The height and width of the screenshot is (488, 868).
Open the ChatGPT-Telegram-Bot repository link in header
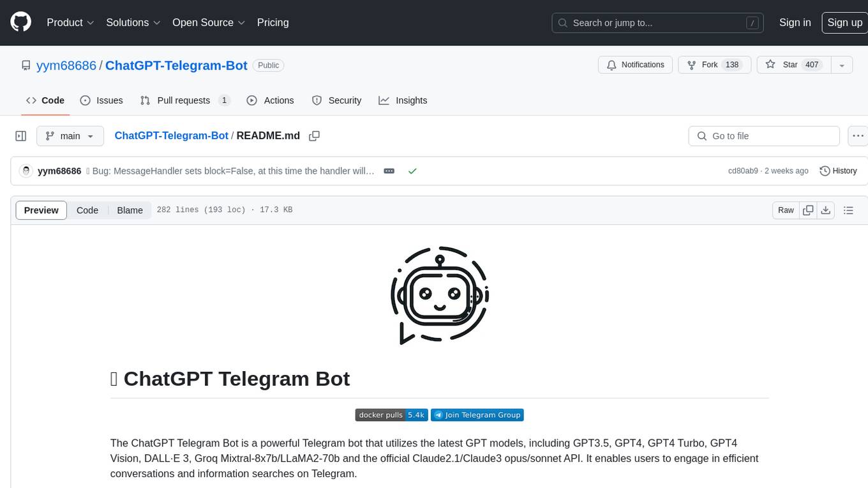point(176,65)
